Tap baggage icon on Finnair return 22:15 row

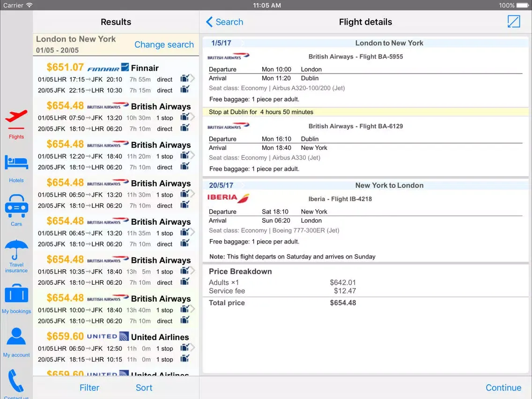185,89
